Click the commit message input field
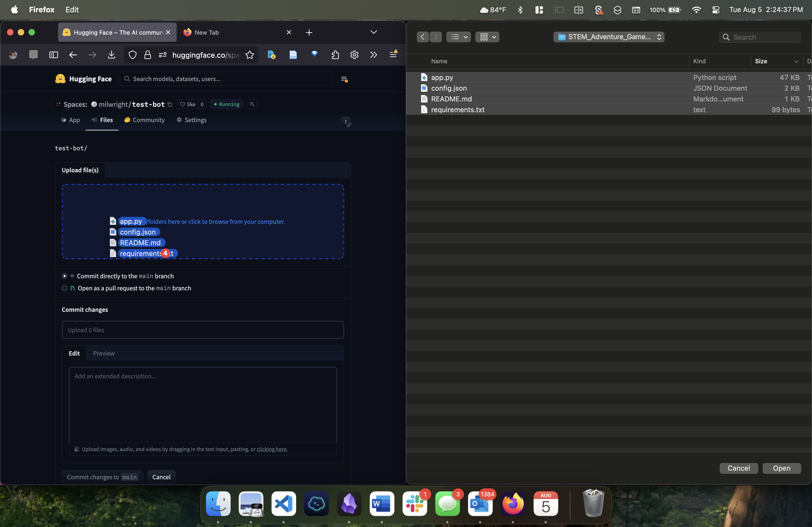 click(x=203, y=330)
